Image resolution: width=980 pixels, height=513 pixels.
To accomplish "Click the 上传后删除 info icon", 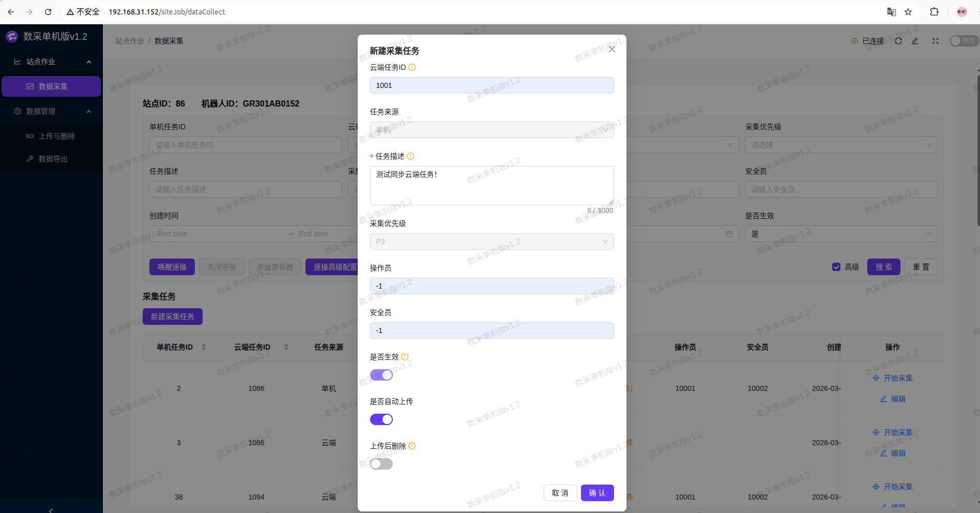I will coord(412,446).
